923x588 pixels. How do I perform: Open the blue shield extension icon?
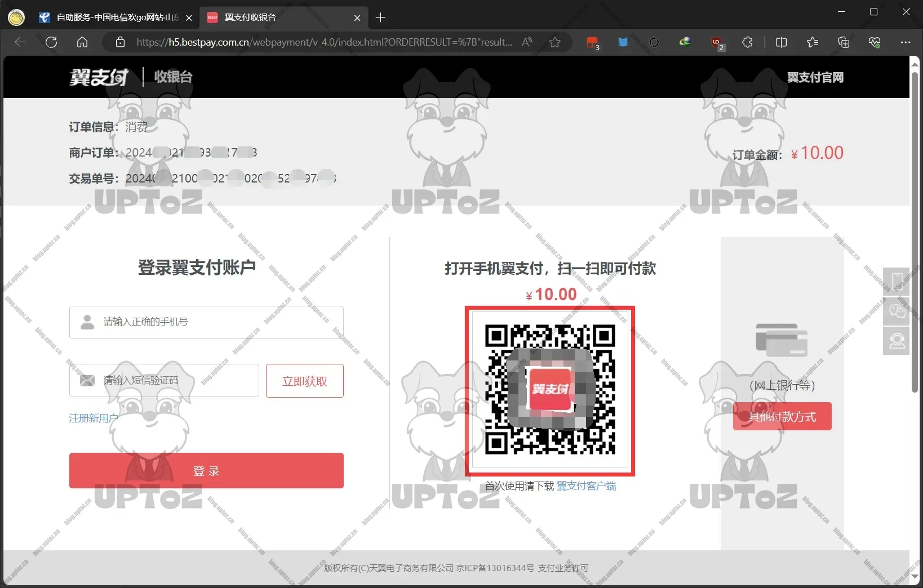623,42
